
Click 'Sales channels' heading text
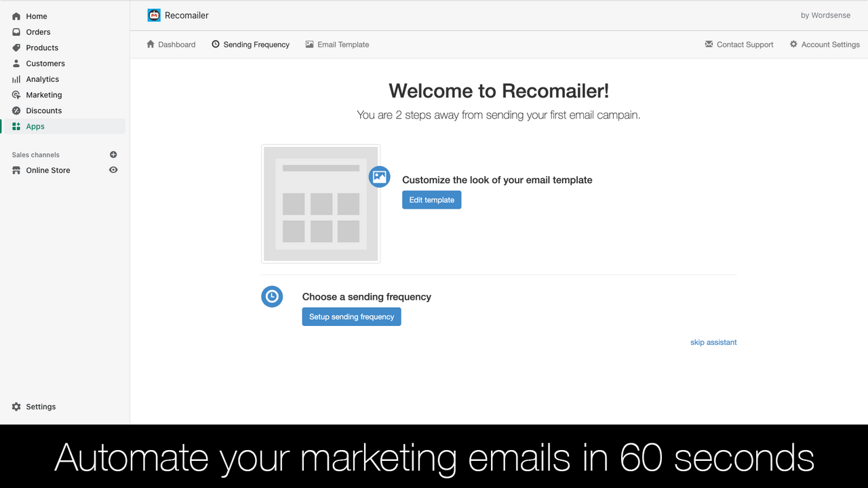[36, 155]
